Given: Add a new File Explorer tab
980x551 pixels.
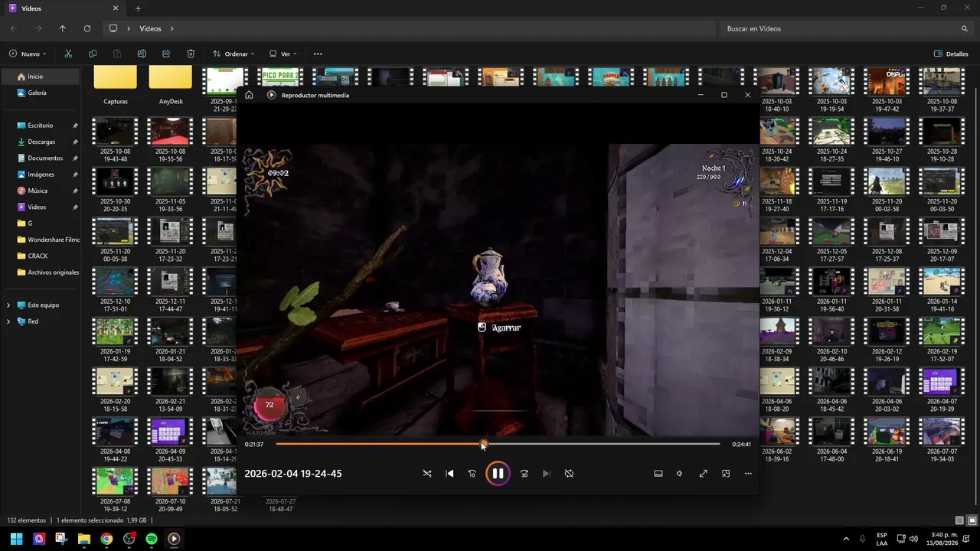Looking at the screenshot, I should pyautogui.click(x=138, y=8).
